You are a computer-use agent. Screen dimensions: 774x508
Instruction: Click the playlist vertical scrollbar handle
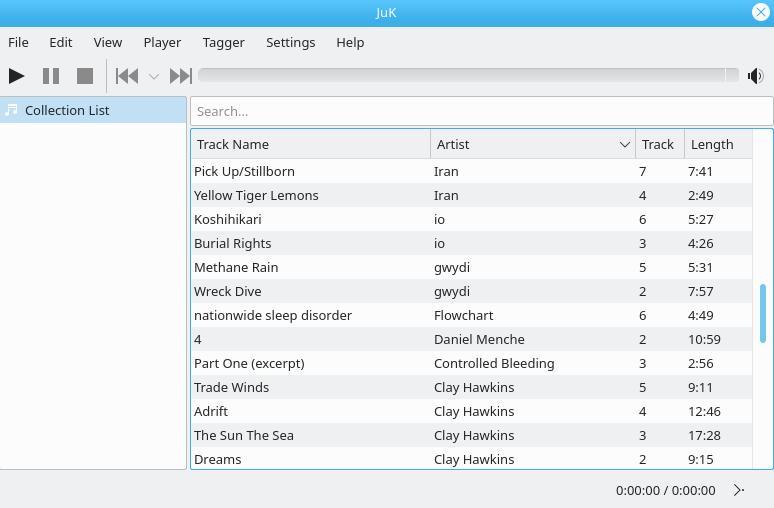coord(763,313)
